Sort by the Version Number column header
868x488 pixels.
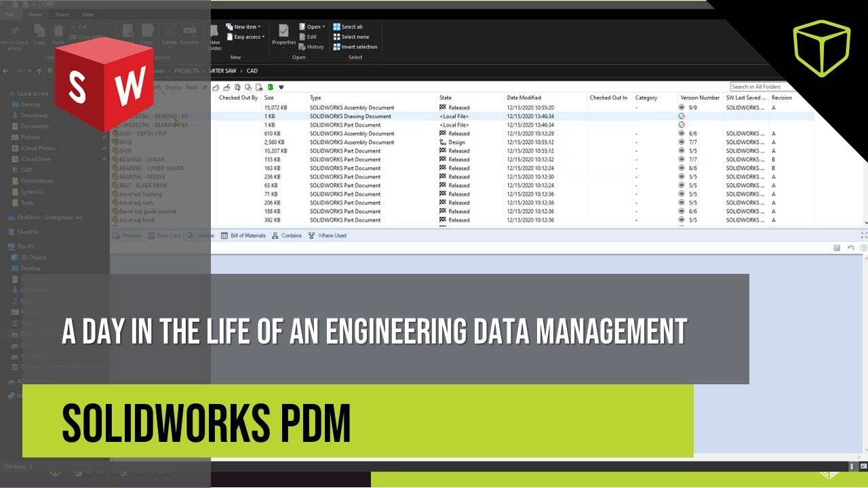[x=699, y=98]
